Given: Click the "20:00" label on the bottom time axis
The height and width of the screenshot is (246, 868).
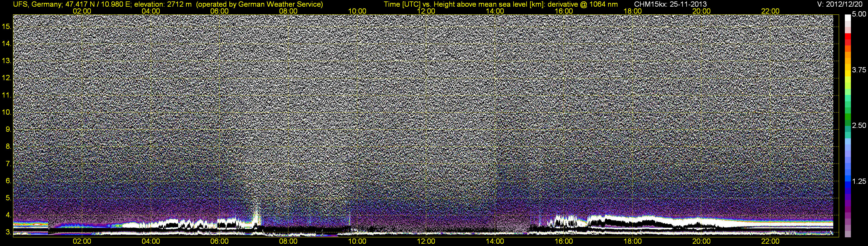Looking at the screenshot, I should click(702, 241).
